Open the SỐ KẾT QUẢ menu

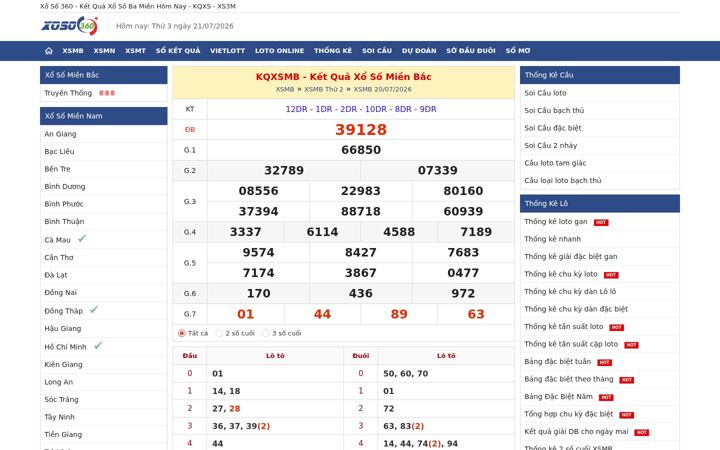178,51
